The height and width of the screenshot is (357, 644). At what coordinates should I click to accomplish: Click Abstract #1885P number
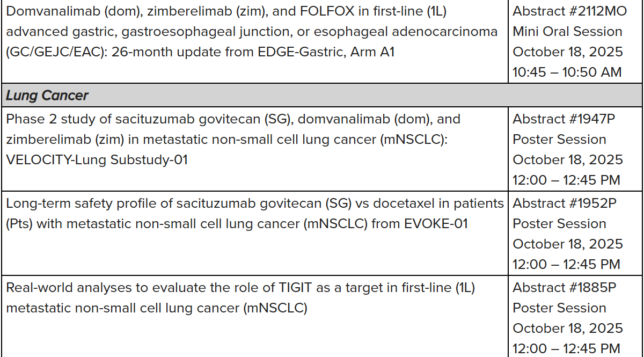(565, 288)
